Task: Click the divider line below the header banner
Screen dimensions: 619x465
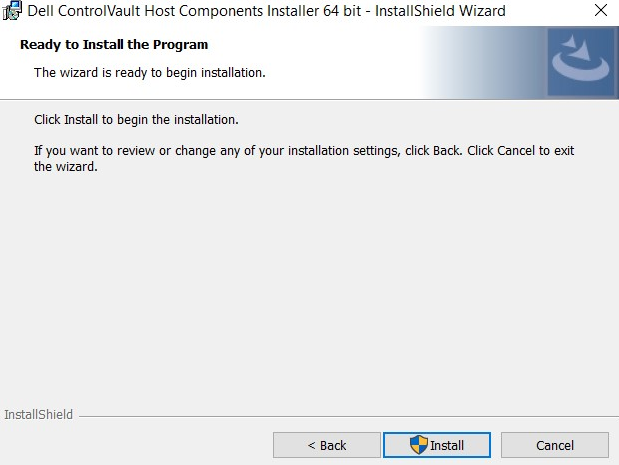Action: (x=300, y=99)
